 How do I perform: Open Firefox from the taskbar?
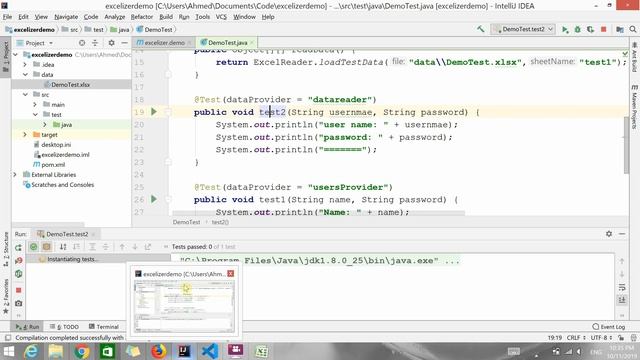coord(159,351)
